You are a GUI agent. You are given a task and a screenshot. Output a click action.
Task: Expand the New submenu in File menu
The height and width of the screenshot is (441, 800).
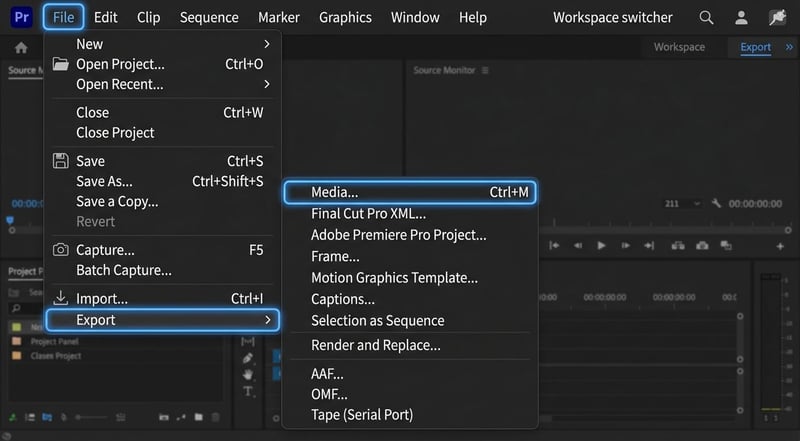point(163,44)
